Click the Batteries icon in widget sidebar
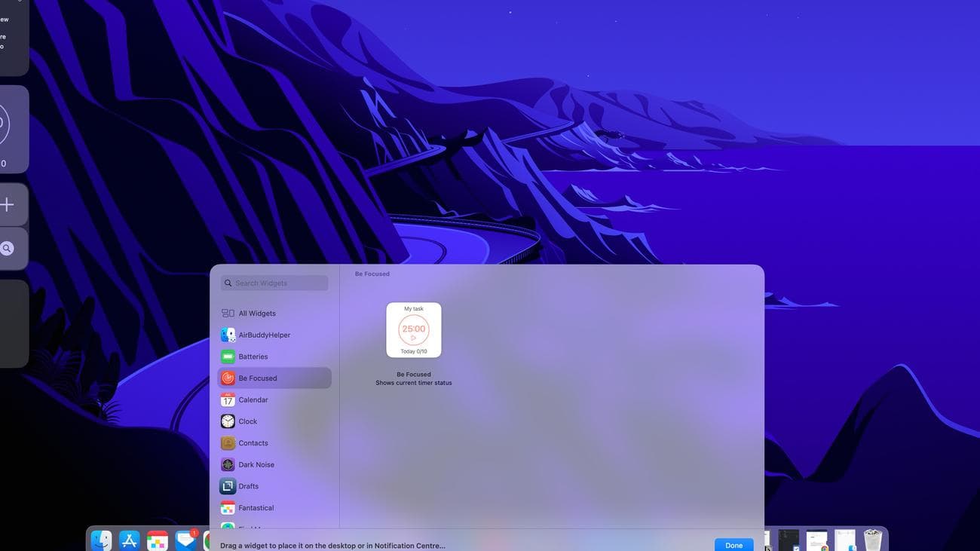Viewport: 980px width, 551px height. (228, 356)
